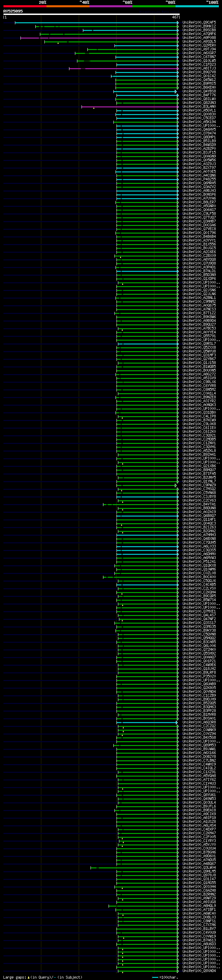Screen dimensions: 222x980
Task: Select the UniRef100_Q9XAD4 entry
Action: pos(199,971)
